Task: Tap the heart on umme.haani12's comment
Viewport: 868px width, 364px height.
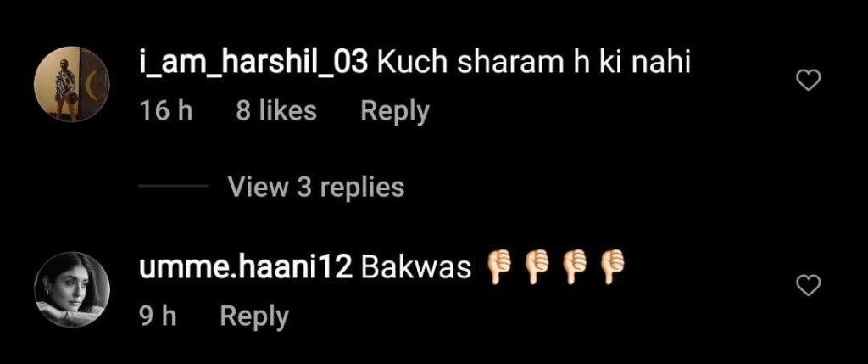Action: [x=808, y=286]
